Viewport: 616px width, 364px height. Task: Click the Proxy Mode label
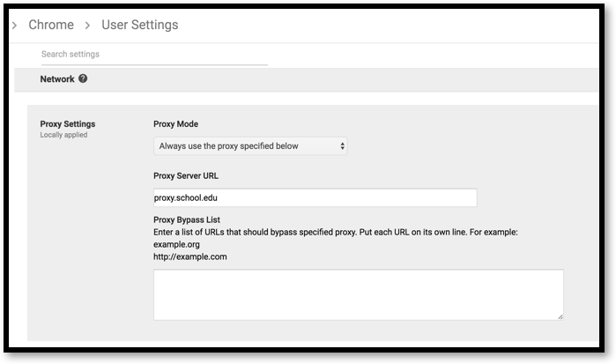point(182,124)
